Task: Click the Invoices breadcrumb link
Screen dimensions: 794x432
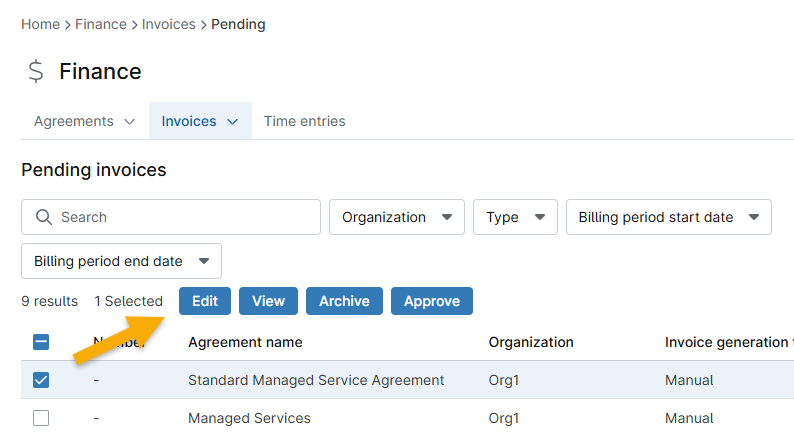Action: pyautogui.click(x=169, y=24)
